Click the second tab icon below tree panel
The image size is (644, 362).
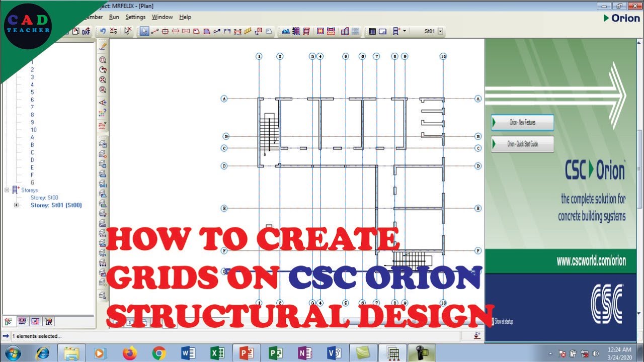point(22,321)
